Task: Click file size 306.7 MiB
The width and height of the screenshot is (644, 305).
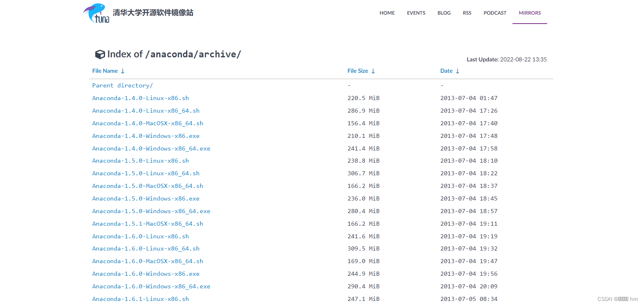Action: pyautogui.click(x=364, y=173)
